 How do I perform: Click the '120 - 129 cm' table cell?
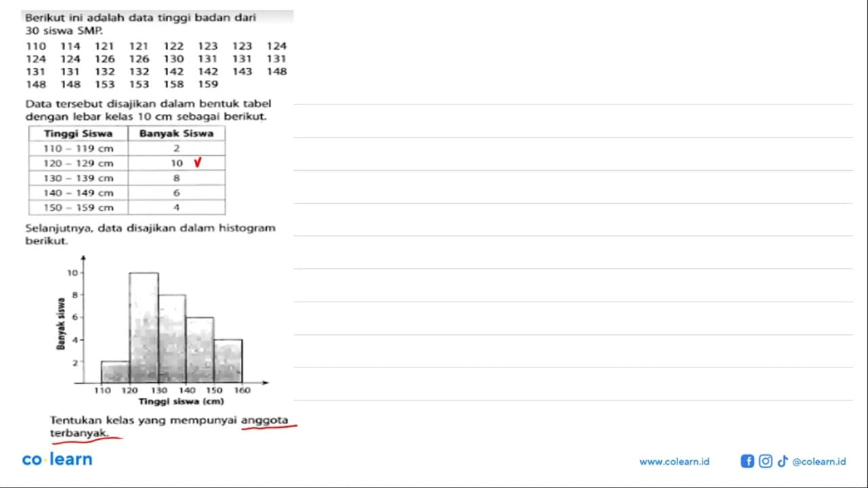click(78, 163)
